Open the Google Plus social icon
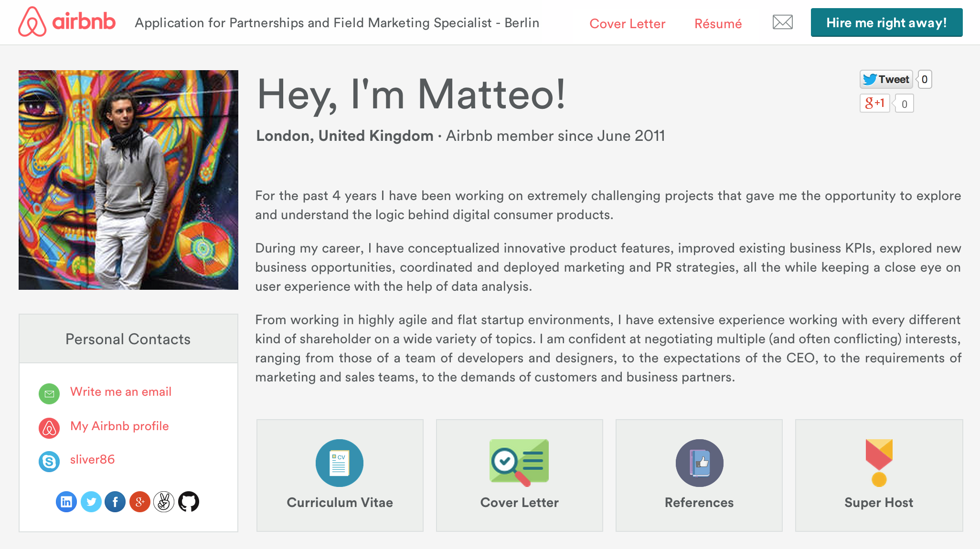This screenshot has height=549, width=980. click(x=139, y=502)
